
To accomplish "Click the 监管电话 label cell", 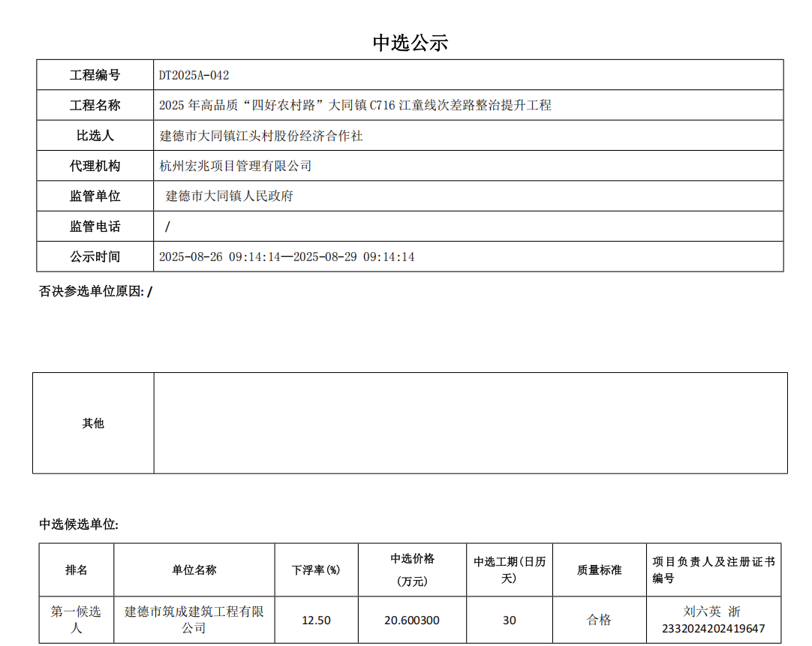I will pyautogui.click(x=95, y=227).
